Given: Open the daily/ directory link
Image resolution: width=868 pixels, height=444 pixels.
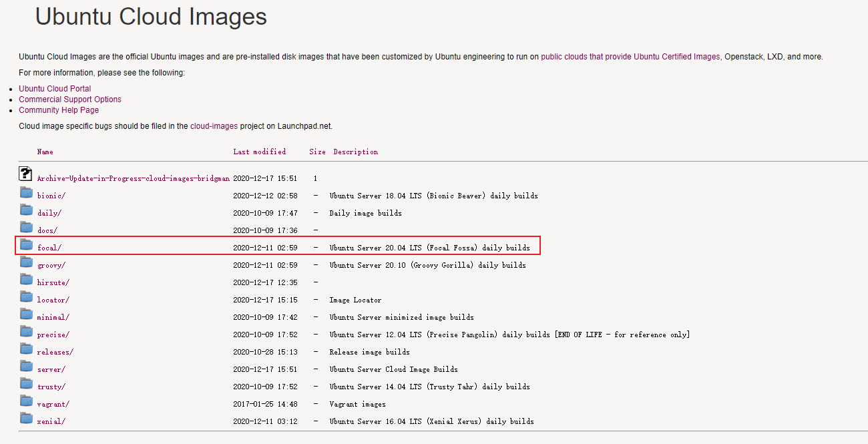Looking at the screenshot, I should tap(49, 213).
